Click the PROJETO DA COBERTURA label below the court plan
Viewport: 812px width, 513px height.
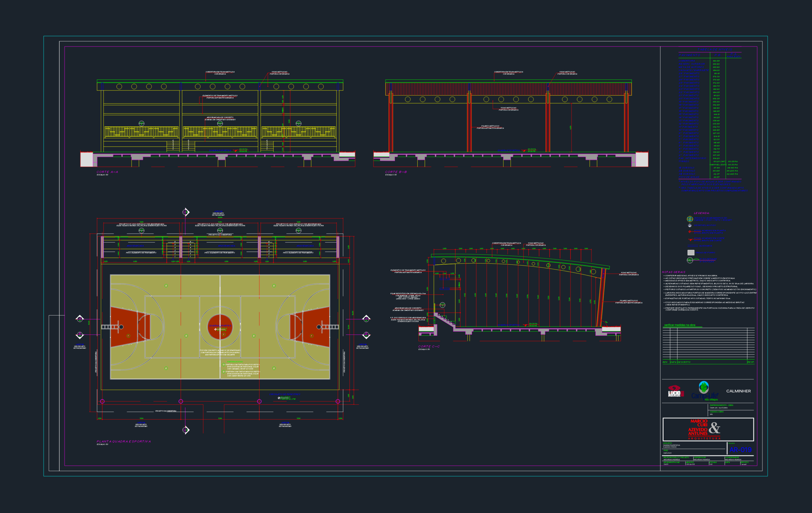166,411
